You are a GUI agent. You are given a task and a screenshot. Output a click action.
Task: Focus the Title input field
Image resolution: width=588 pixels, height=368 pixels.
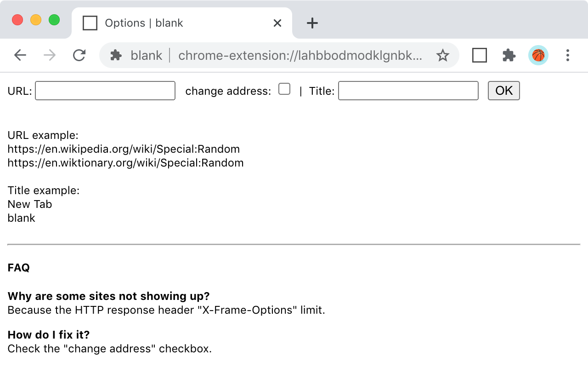pos(408,91)
